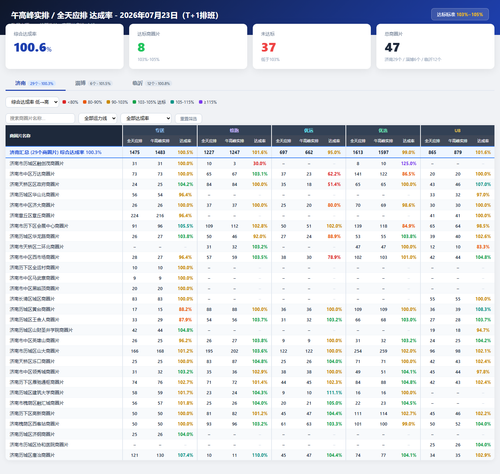
Task: Click summary rate 95.0%
Action: (x=334, y=152)
